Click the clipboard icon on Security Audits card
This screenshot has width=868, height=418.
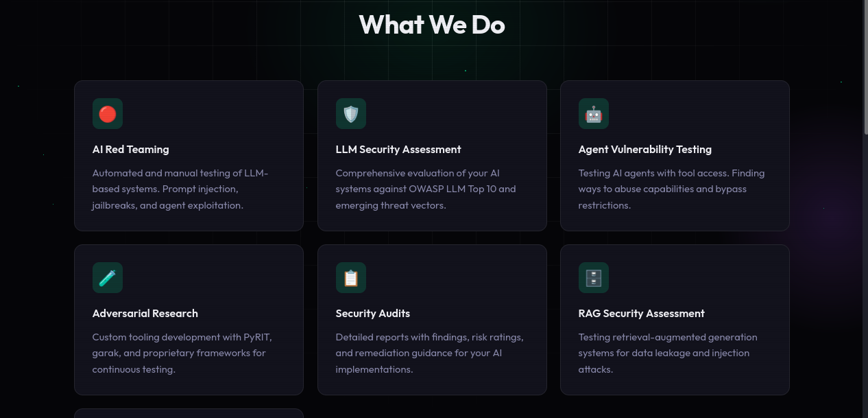click(x=350, y=277)
